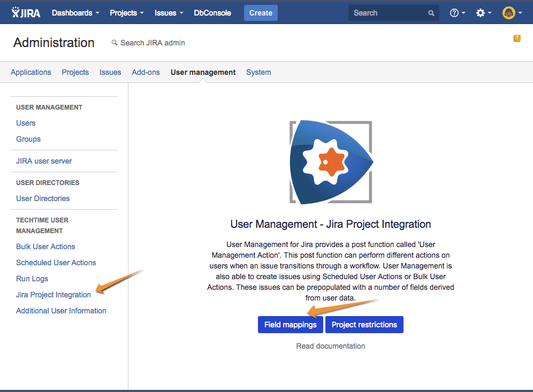Click the Create button
Image resolution: width=533 pixels, height=392 pixels.
tap(261, 13)
